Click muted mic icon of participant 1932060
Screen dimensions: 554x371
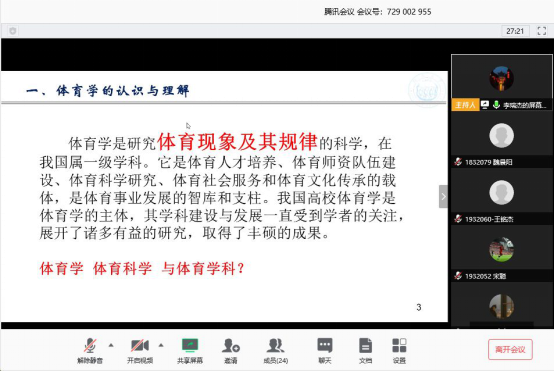click(458, 219)
